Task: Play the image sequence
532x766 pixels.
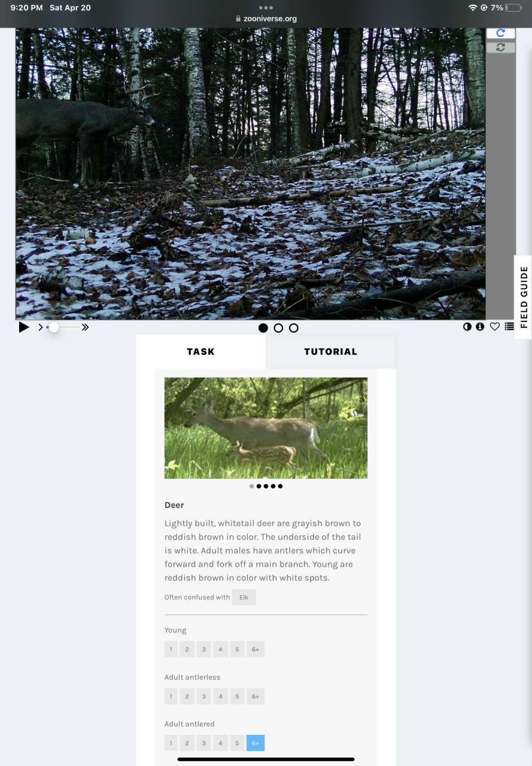Action: click(24, 327)
